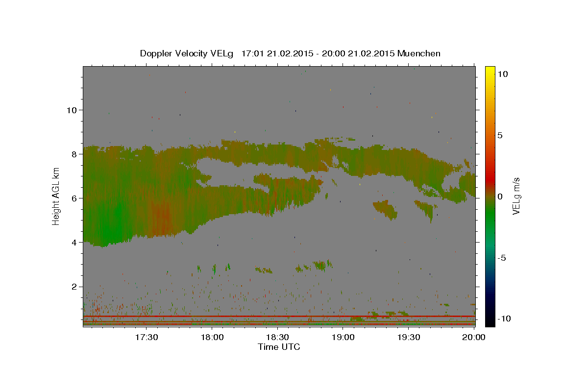Click the 'Height AGL km' axis label
The height and width of the screenshot is (392, 588).
[x=56, y=196]
